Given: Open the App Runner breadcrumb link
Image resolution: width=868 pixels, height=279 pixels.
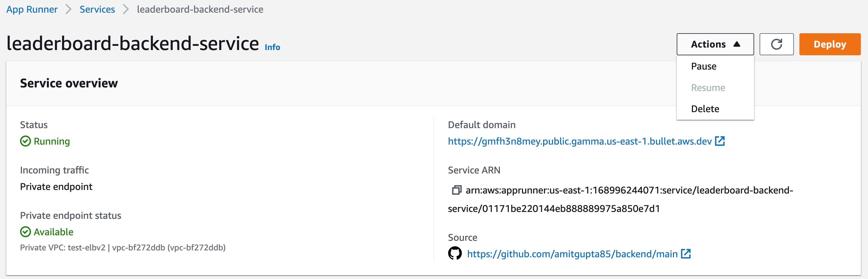Looking at the screenshot, I should pos(32,9).
